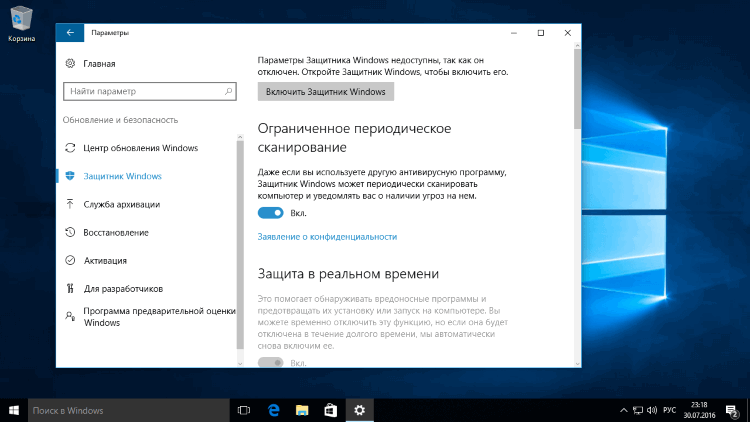Open Заявление о конфиденциальности link

(x=327, y=236)
